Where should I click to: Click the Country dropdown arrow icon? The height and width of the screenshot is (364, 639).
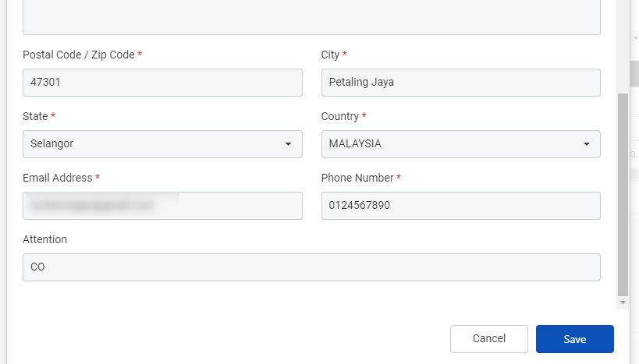[x=587, y=144]
